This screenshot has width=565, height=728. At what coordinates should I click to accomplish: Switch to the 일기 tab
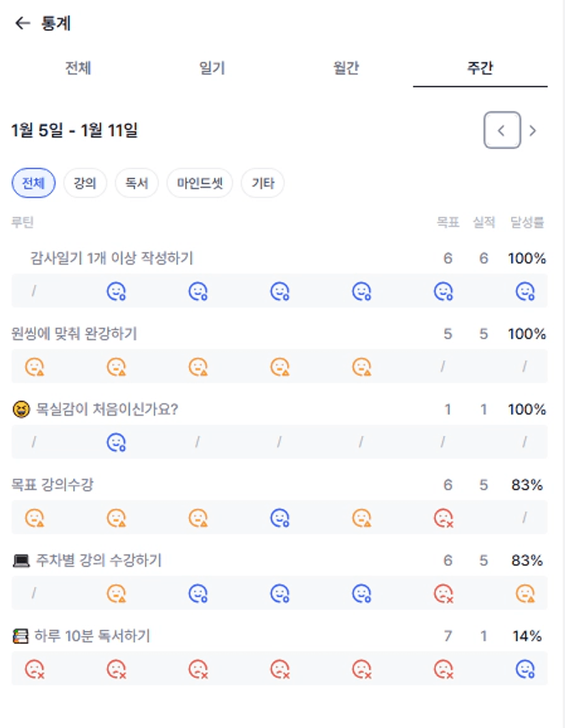pos(212,68)
